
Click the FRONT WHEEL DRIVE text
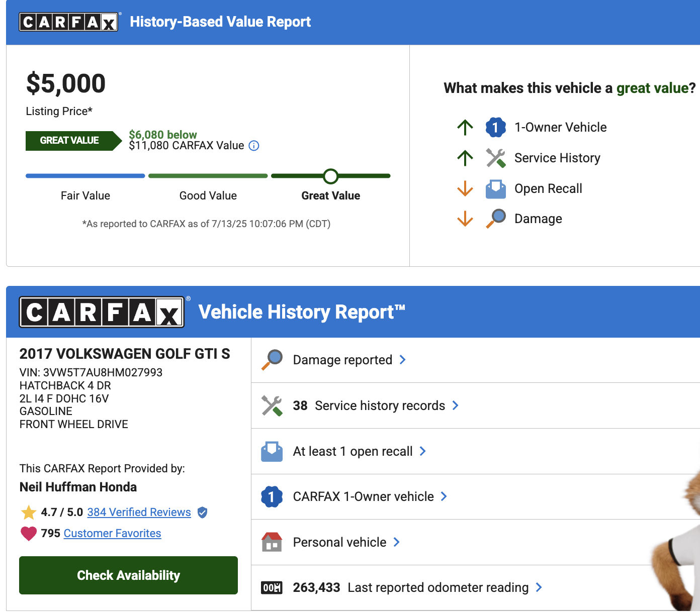(x=74, y=424)
